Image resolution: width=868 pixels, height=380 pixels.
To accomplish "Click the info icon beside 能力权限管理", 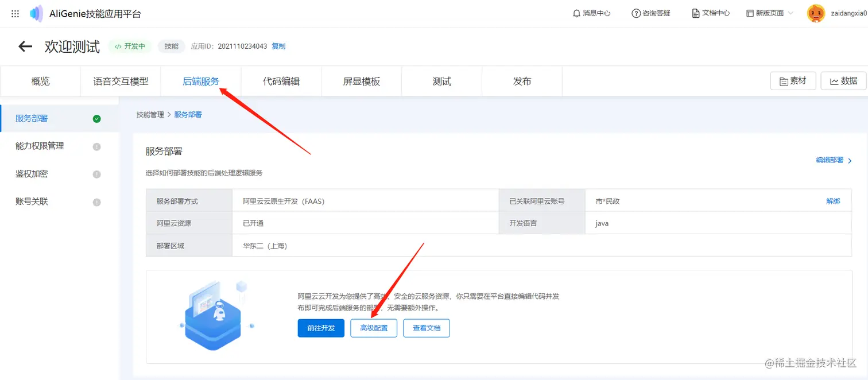I will [x=96, y=146].
